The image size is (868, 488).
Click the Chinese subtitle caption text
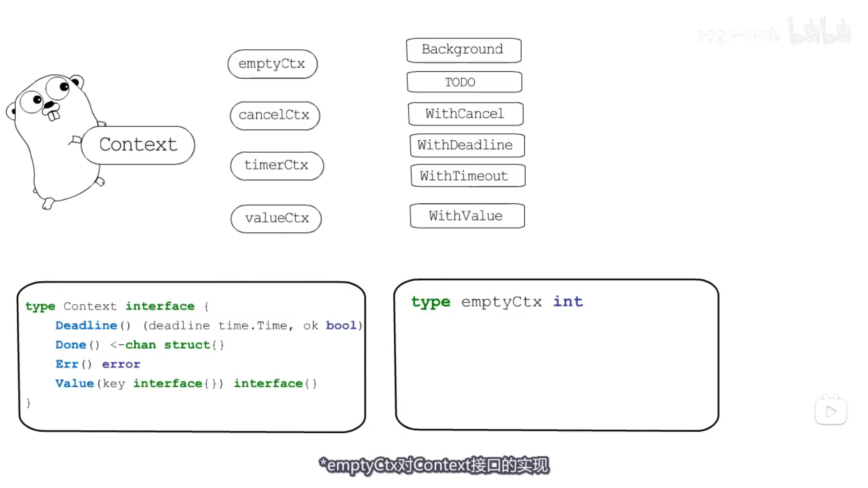coord(434,465)
